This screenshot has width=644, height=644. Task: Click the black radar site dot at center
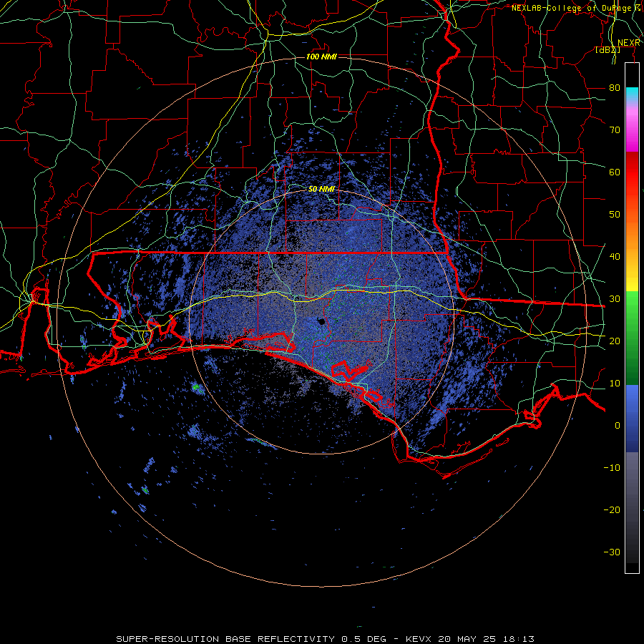pos(321,321)
